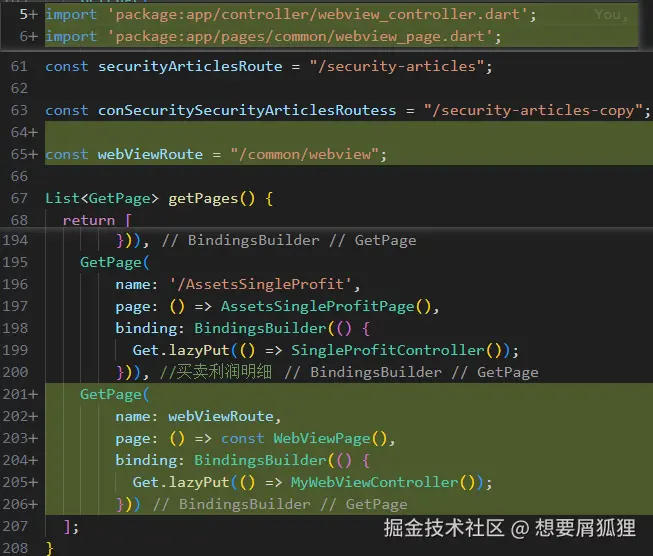
Task: Click WebViewPage() constructor on line 203
Action: pos(330,439)
